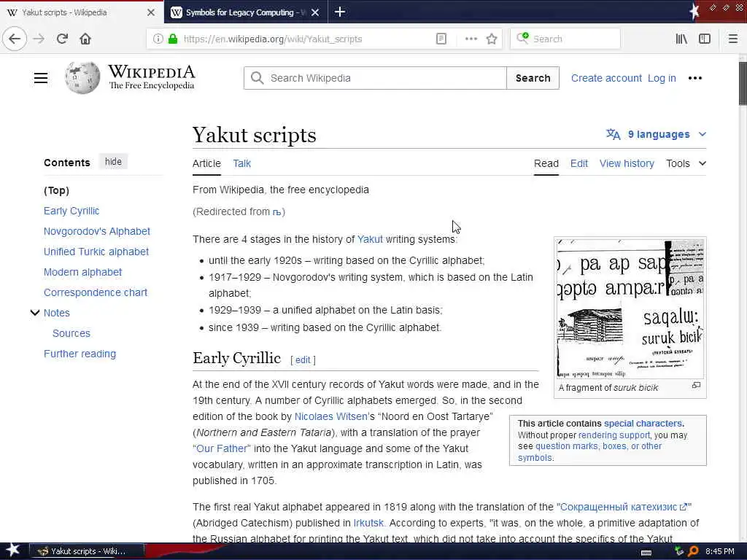
Task: Expand the 9 languages dropdown
Action: [656, 134]
